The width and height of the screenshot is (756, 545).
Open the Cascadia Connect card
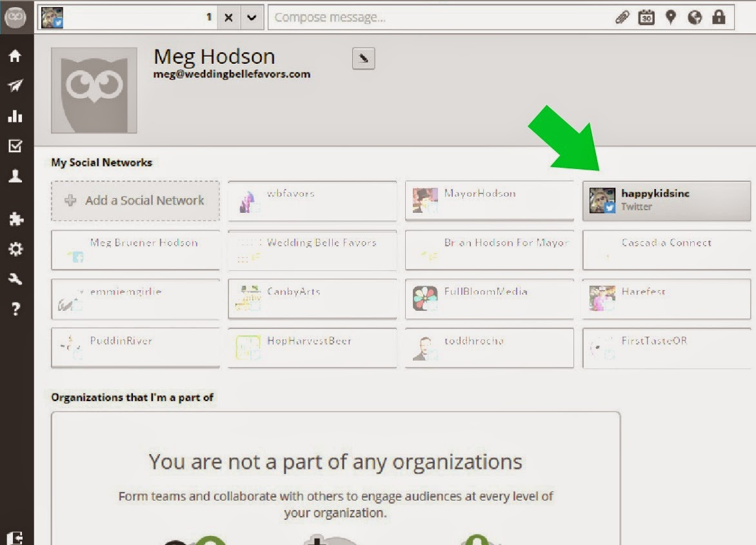pos(666,250)
